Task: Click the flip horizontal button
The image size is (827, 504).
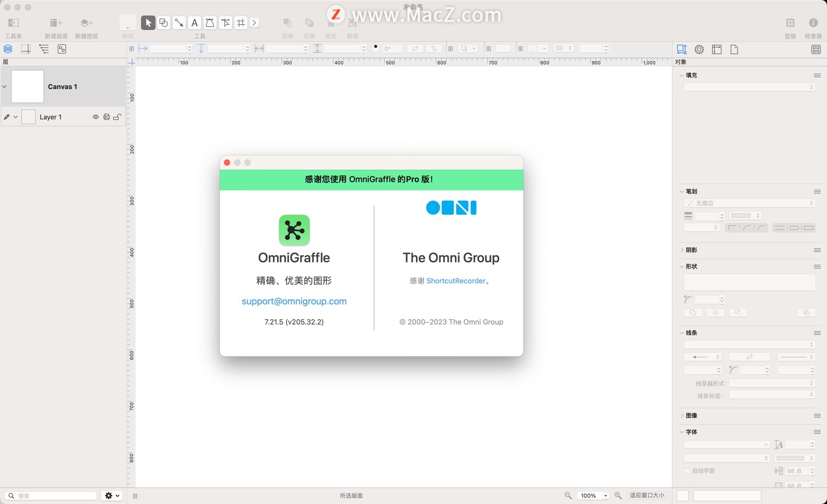Action: (x=415, y=48)
